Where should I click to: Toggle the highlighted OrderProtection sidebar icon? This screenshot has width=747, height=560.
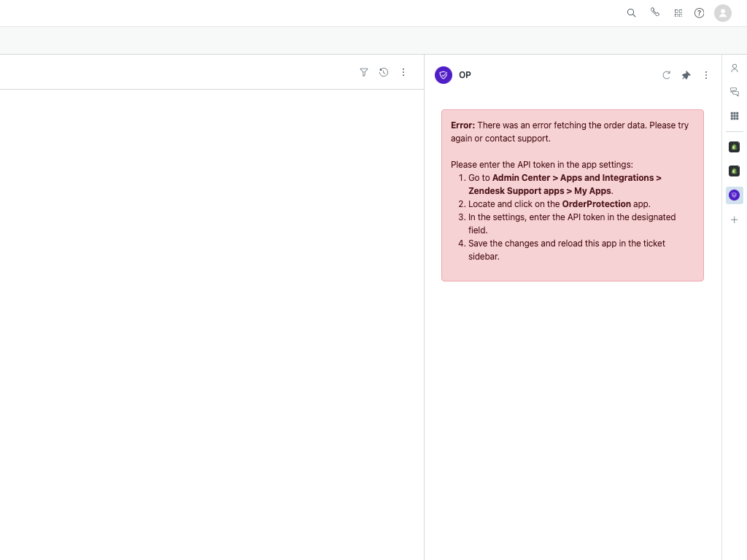(735, 195)
